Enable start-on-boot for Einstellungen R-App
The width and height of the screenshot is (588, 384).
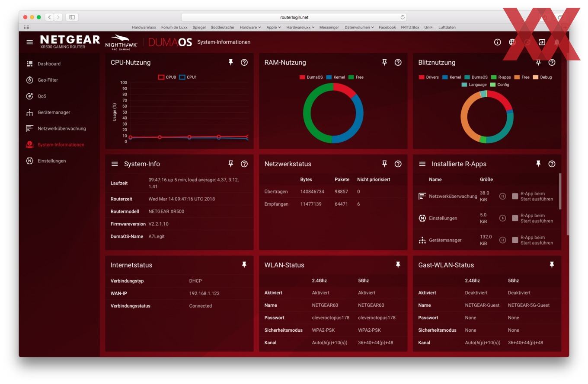coord(515,218)
